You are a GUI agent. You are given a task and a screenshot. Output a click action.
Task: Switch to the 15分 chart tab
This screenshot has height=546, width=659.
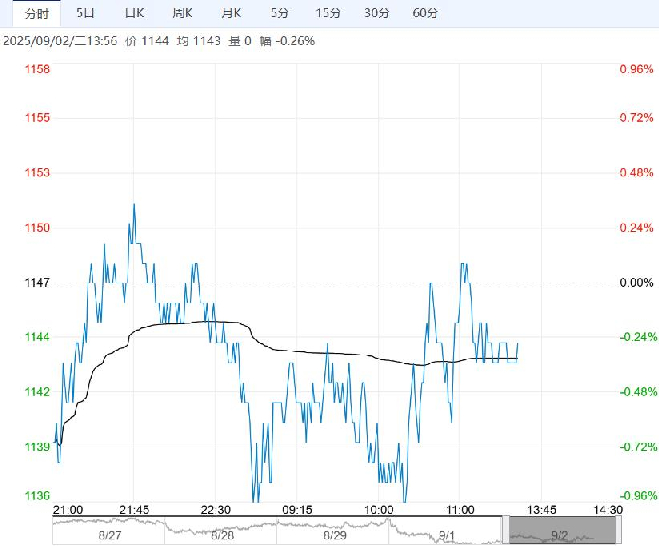[x=328, y=13]
